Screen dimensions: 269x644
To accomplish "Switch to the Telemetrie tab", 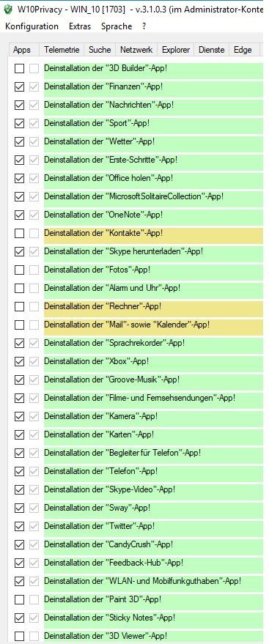I will coord(62,50).
